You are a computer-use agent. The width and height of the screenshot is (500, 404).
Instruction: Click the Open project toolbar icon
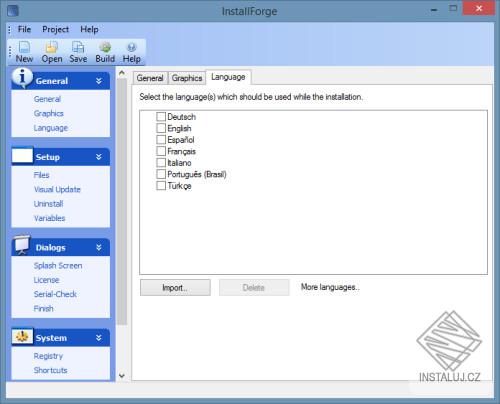point(52,47)
